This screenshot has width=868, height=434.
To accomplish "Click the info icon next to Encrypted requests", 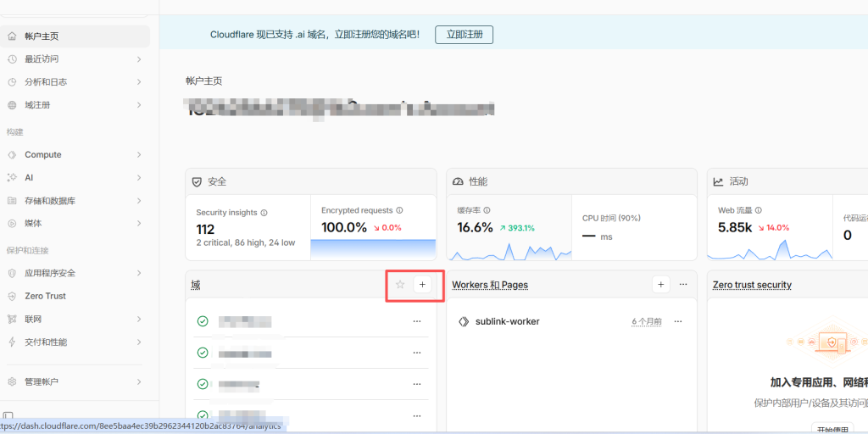I will 399,210.
